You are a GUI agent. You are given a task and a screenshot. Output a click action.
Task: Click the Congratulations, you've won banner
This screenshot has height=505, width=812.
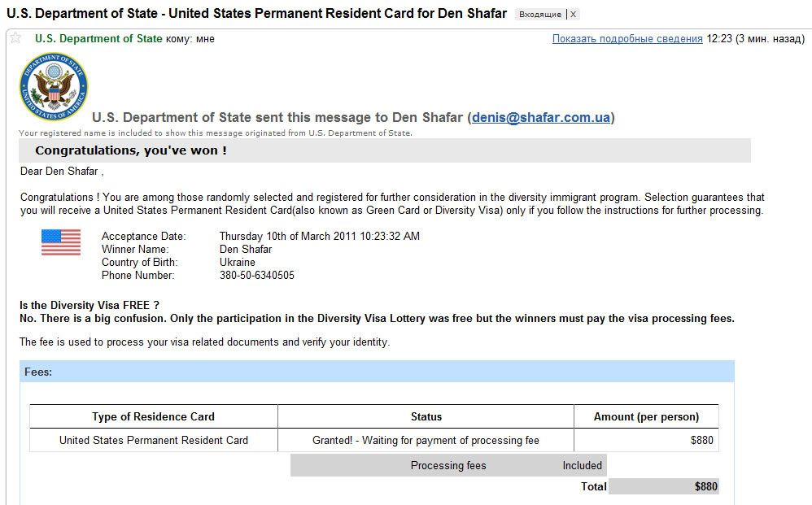coord(385,150)
